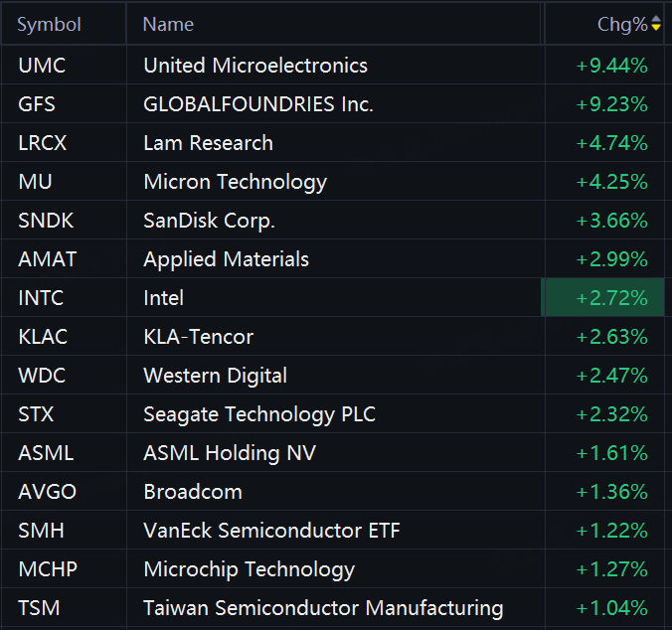Select the MCHP ticker symbol
Screen dimensions: 672x630
[x=48, y=569]
